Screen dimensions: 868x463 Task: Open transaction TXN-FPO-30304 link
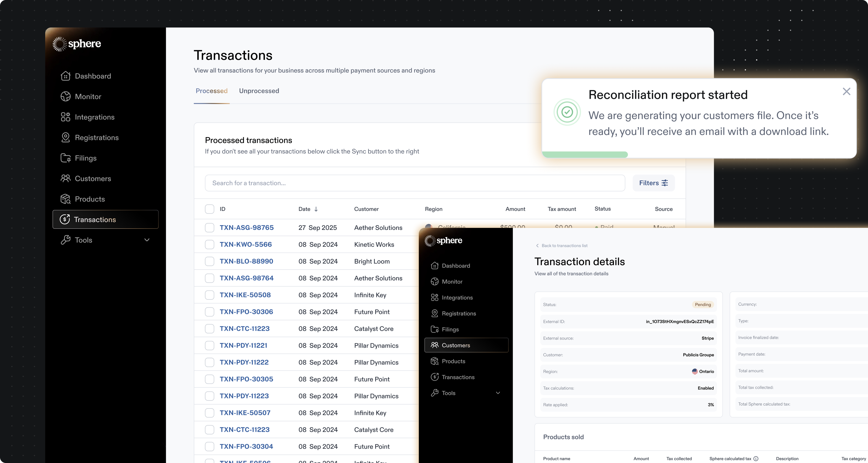click(x=246, y=446)
